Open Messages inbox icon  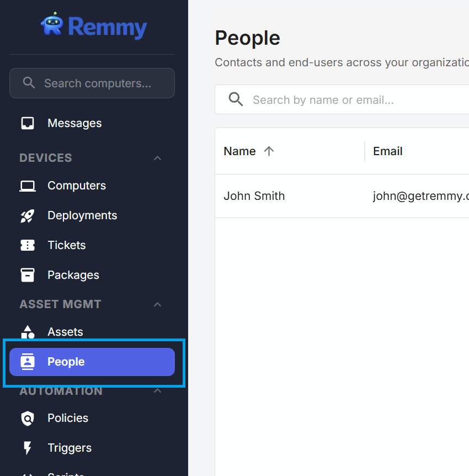pos(28,123)
